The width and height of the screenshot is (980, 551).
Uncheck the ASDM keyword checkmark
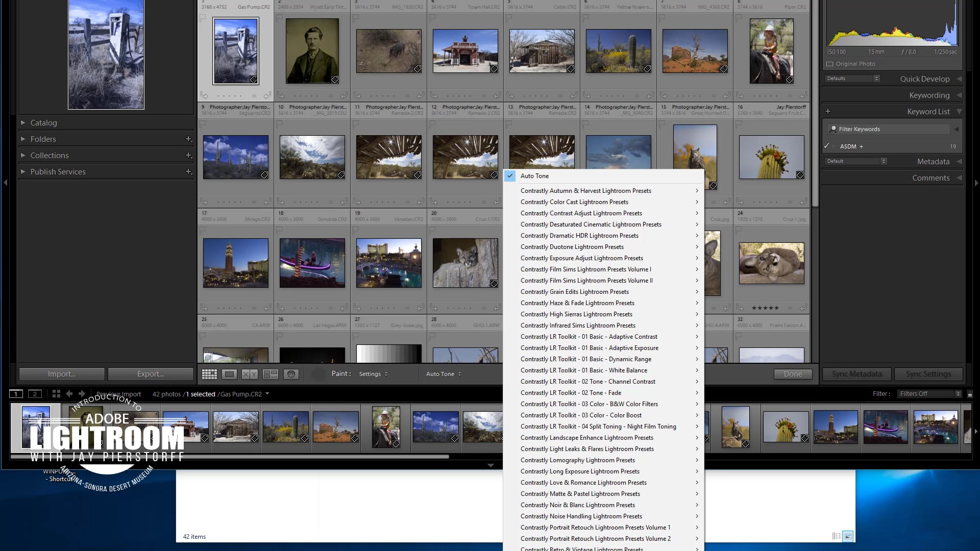(827, 146)
